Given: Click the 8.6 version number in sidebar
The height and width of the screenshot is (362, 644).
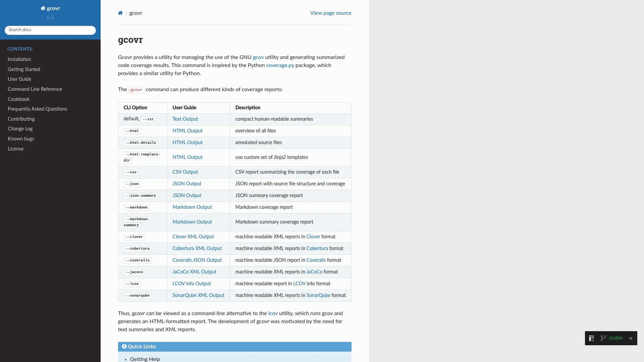Looking at the screenshot, I should click(x=50, y=17).
